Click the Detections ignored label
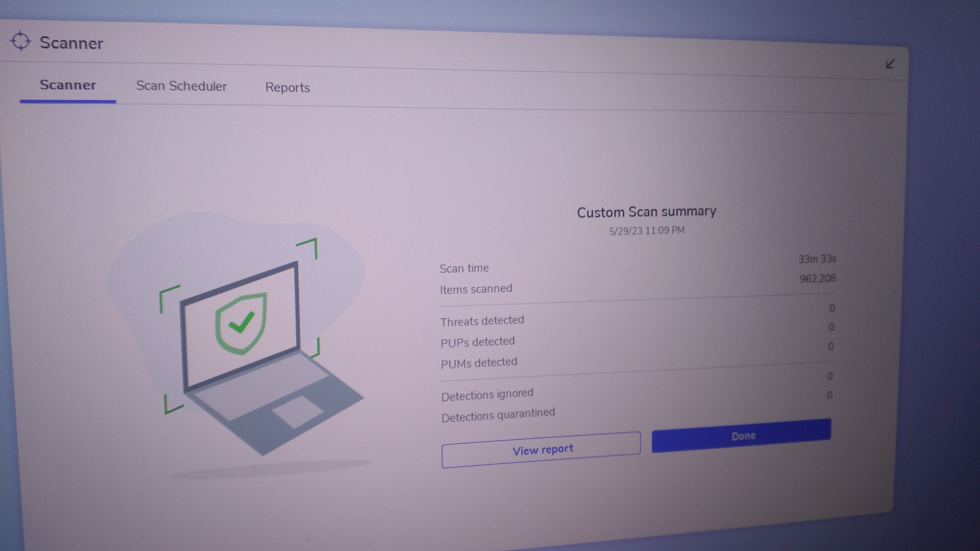980x551 pixels. [487, 394]
